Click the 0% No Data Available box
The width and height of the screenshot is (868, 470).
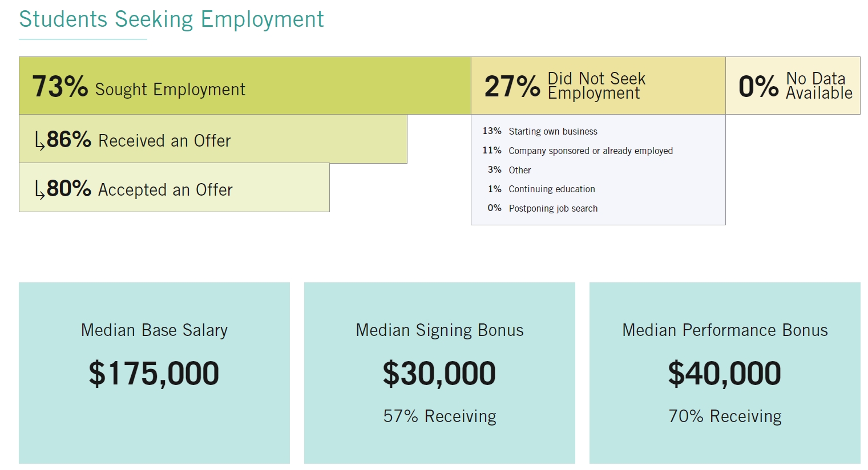(793, 86)
